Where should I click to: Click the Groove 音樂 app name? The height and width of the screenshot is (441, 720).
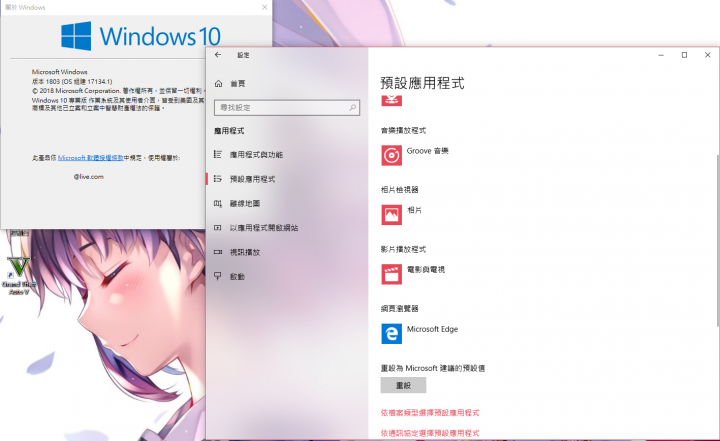pos(428,151)
